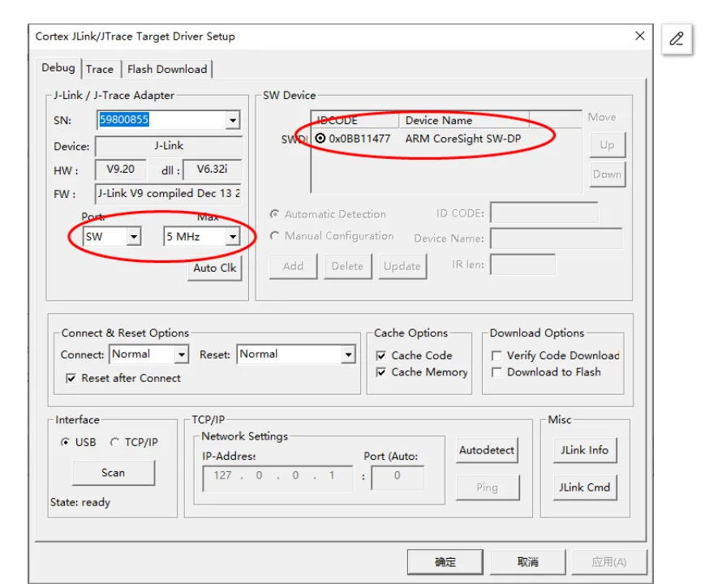Click the Device field showing J-Link

coord(168,146)
